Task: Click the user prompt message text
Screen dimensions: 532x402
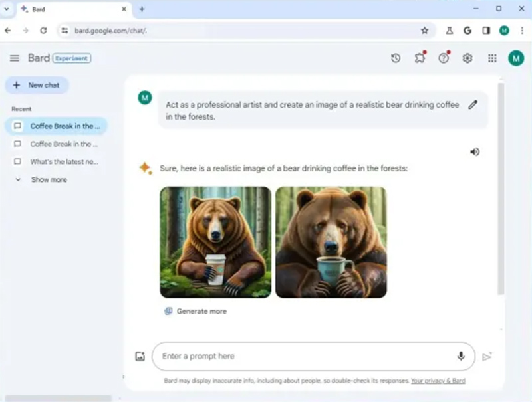Action: [x=312, y=110]
